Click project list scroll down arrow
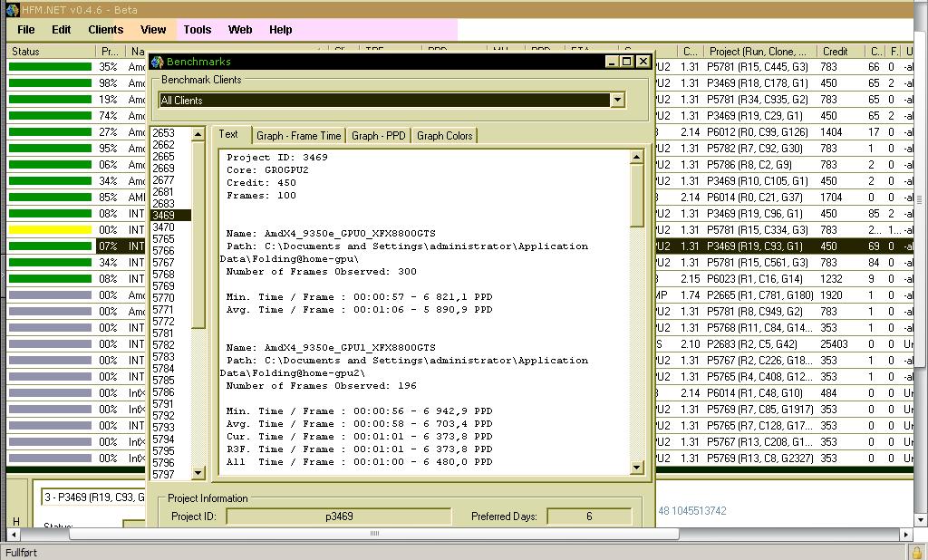The width and height of the screenshot is (928, 560). pos(198,472)
